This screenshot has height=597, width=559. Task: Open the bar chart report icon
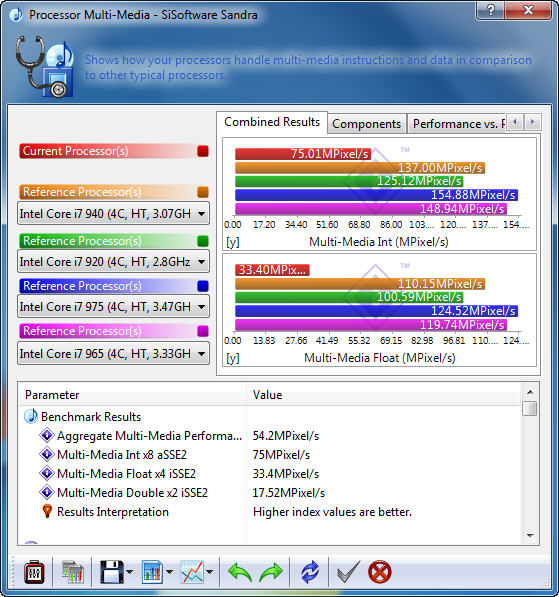tap(152, 571)
